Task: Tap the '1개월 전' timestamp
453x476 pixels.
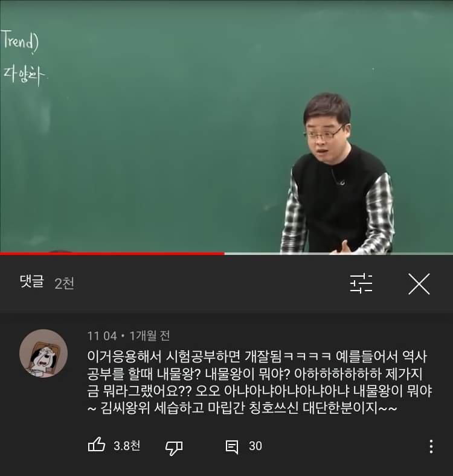Action: point(149,336)
